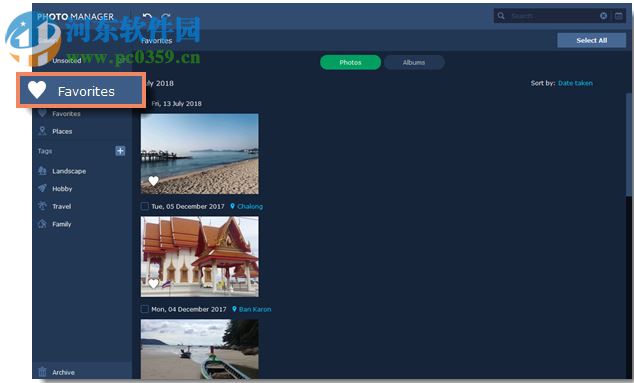Unfavorite the beach photo via heart icon
The height and width of the screenshot is (383, 634).
click(153, 181)
